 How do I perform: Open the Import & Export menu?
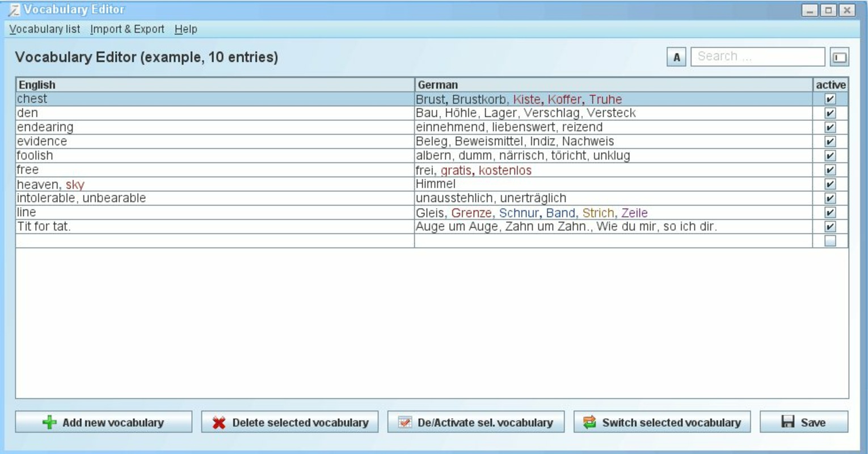click(x=127, y=29)
